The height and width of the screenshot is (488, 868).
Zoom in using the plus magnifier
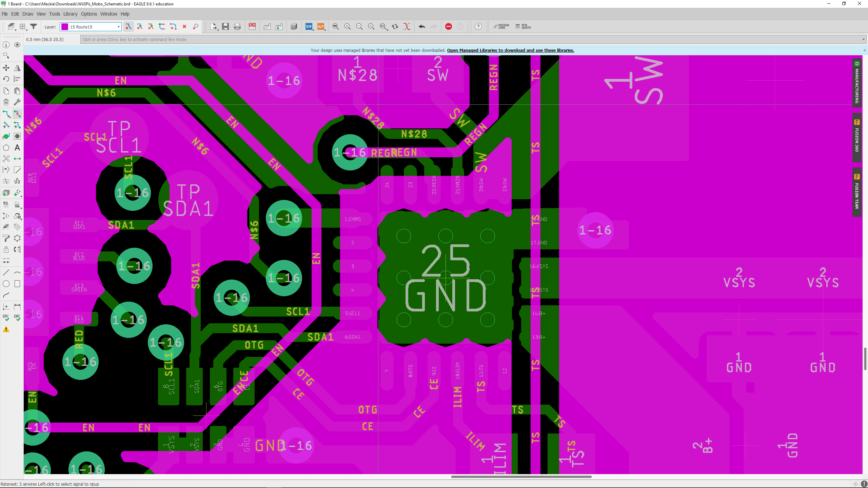click(348, 26)
